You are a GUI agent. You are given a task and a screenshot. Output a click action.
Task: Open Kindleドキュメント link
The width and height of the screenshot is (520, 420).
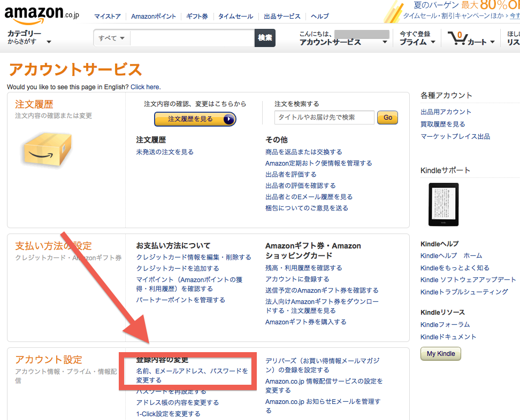tap(448, 337)
